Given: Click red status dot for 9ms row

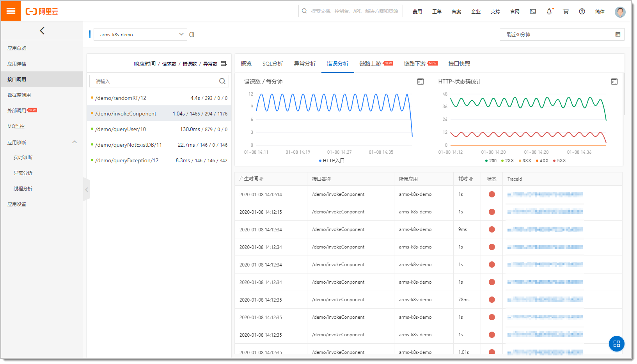Looking at the screenshot, I should pos(492,229).
